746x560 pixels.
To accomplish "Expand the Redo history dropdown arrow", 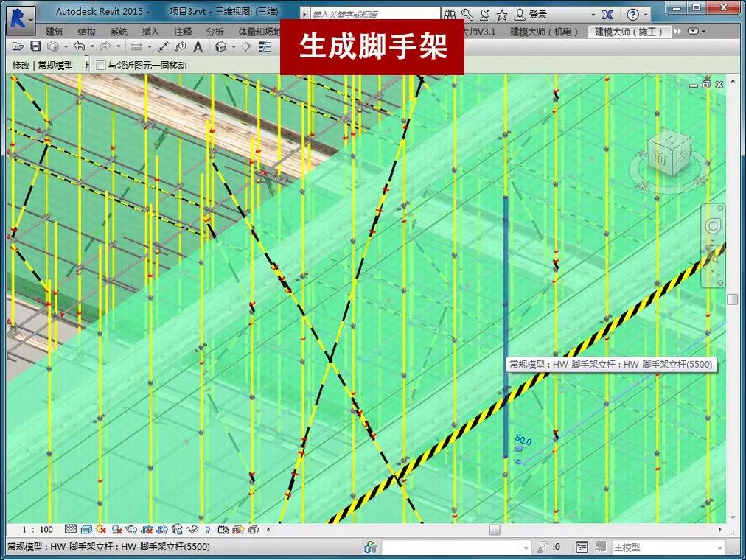I will pos(118,46).
